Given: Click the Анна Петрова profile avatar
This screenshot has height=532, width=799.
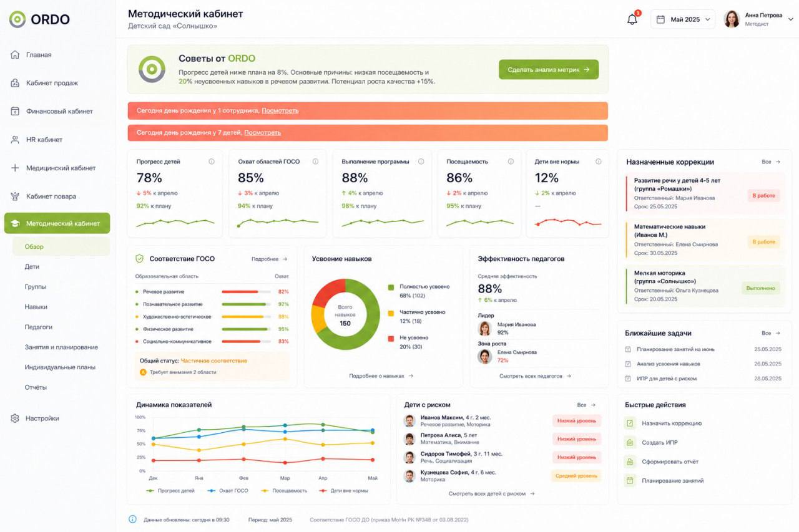Looking at the screenshot, I should [732, 19].
